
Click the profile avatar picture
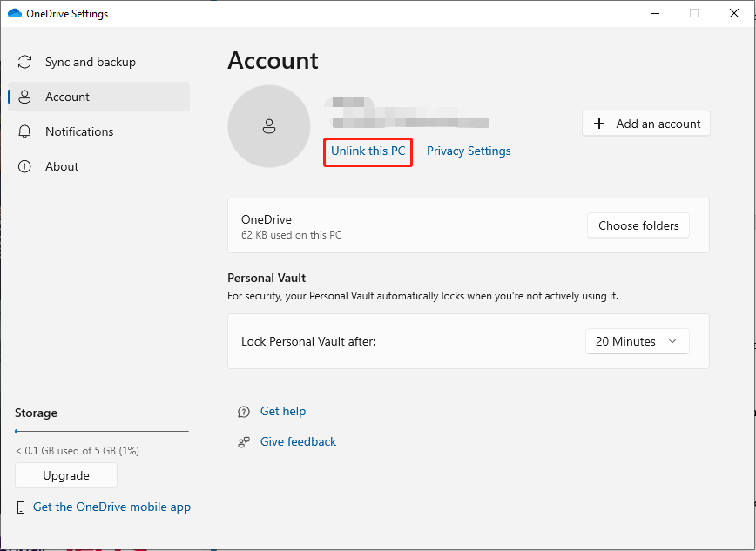click(269, 126)
